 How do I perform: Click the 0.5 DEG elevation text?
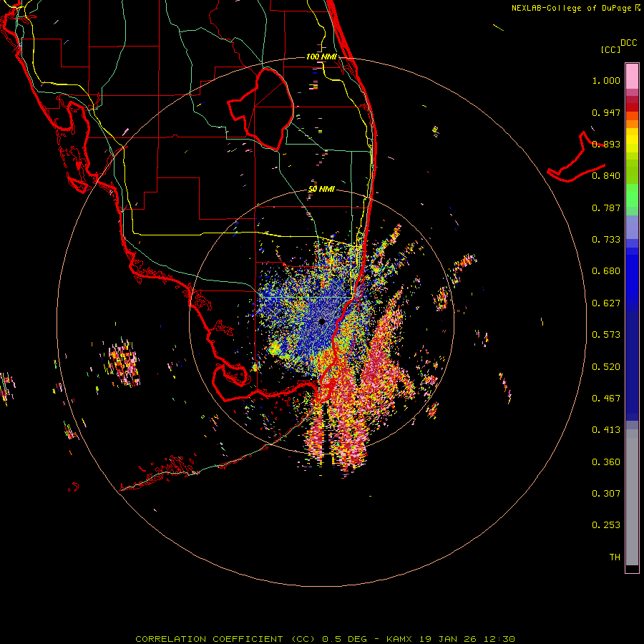point(345,639)
